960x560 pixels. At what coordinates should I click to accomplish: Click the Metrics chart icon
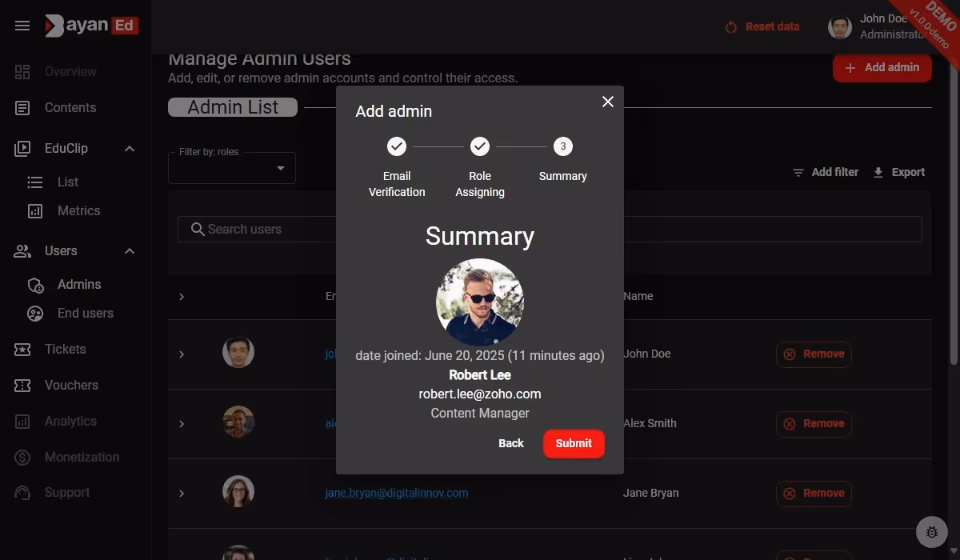click(35, 211)
